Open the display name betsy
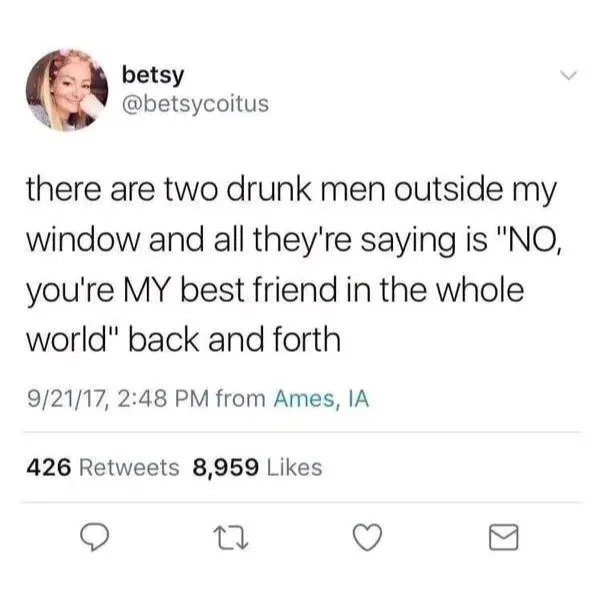Screen dimensions: 600x600 pos(153,75)
